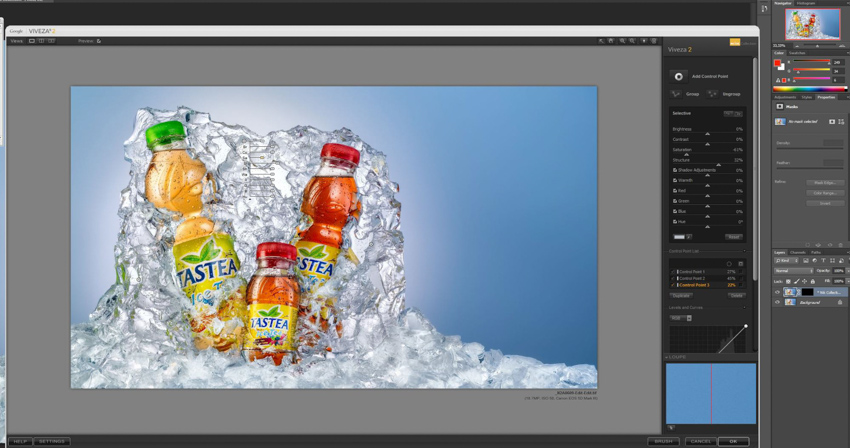Viewport: 850px width, 448px height.
Task: Open the color picker swatch below Hue
Action: point(679,237)
